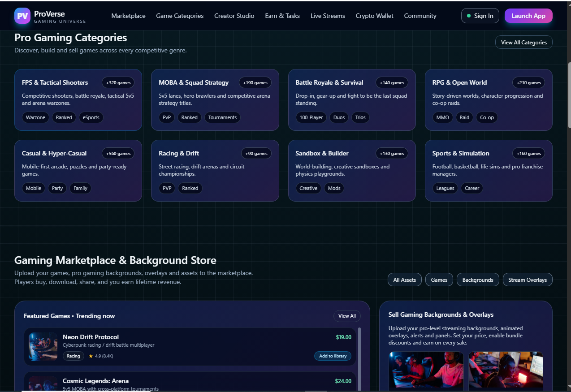Select the eSports tag under FPS & Tactical Shooters
The width and height of the screenshot is (571, 392).
pos(91,117)
